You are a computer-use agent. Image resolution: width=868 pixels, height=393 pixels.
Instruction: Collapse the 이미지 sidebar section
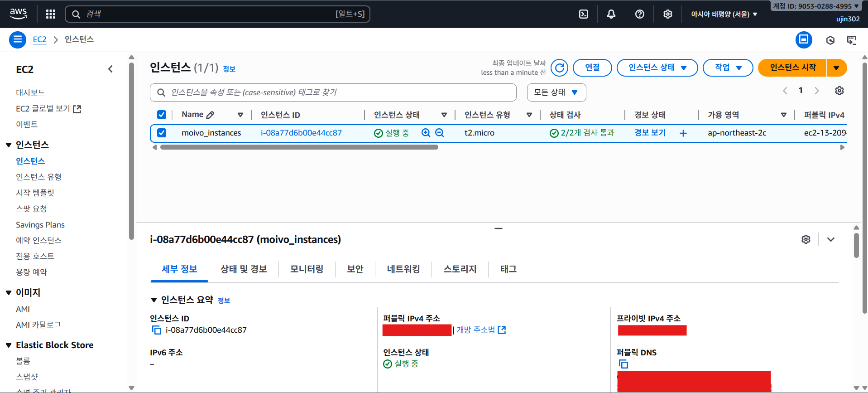tap(9, 293)
